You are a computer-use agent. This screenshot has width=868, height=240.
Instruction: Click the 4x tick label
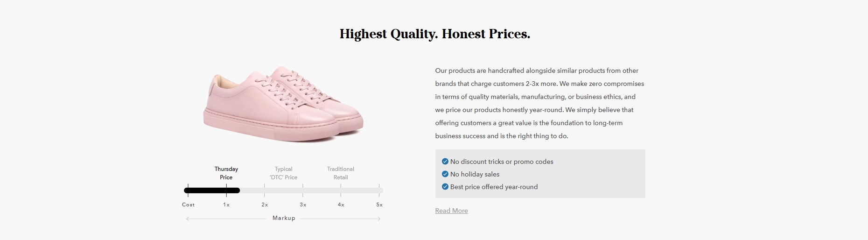(341, 205)
